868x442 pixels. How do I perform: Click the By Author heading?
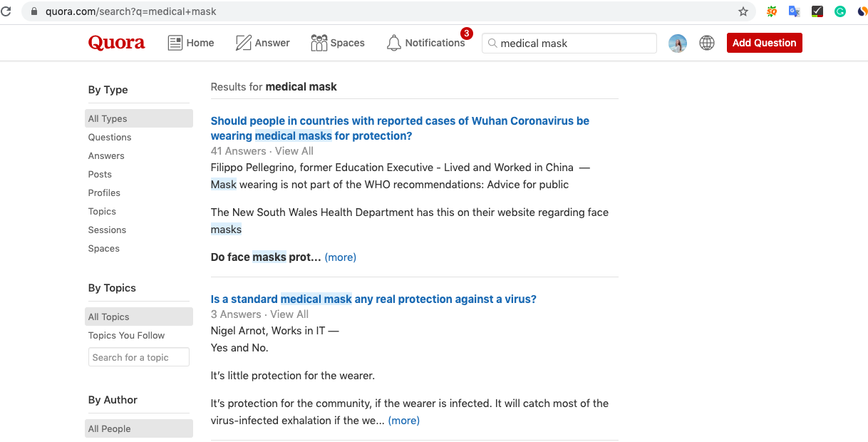tap(113, 400)
